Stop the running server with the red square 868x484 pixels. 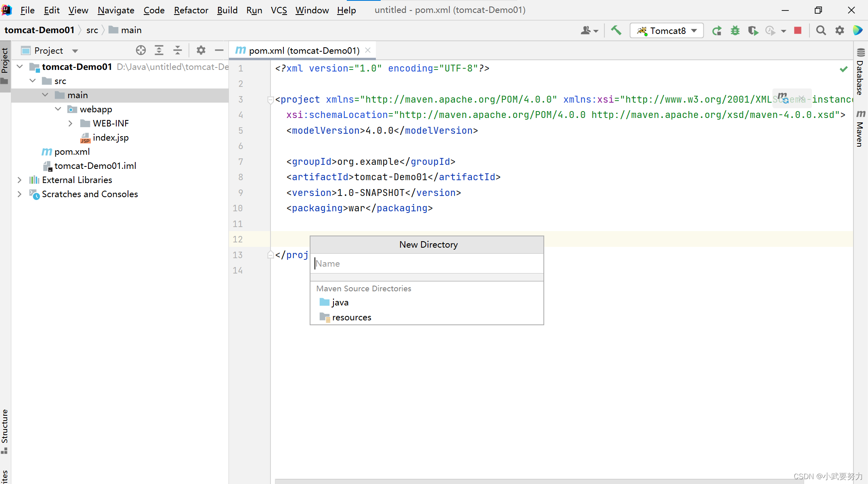pos(798,31)
